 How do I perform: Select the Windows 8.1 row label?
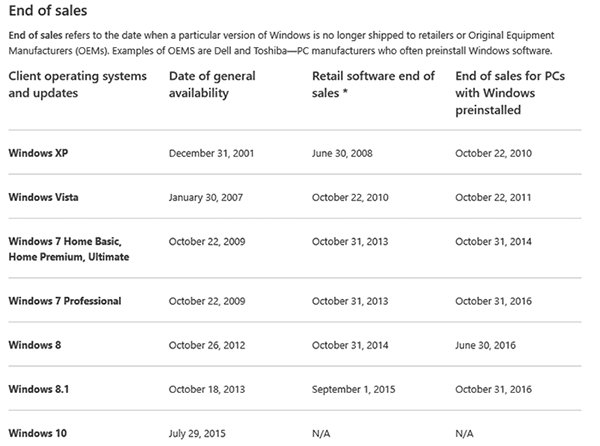click(x=39, y=388)
